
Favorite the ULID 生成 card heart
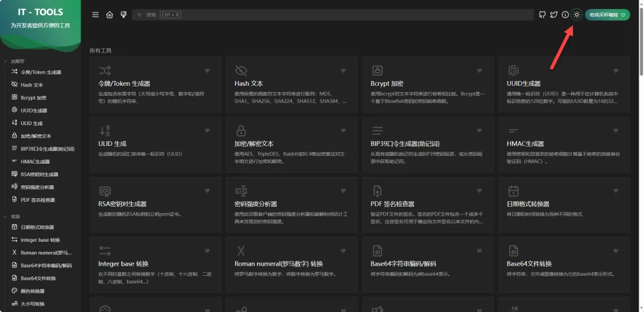coord(208,131)
